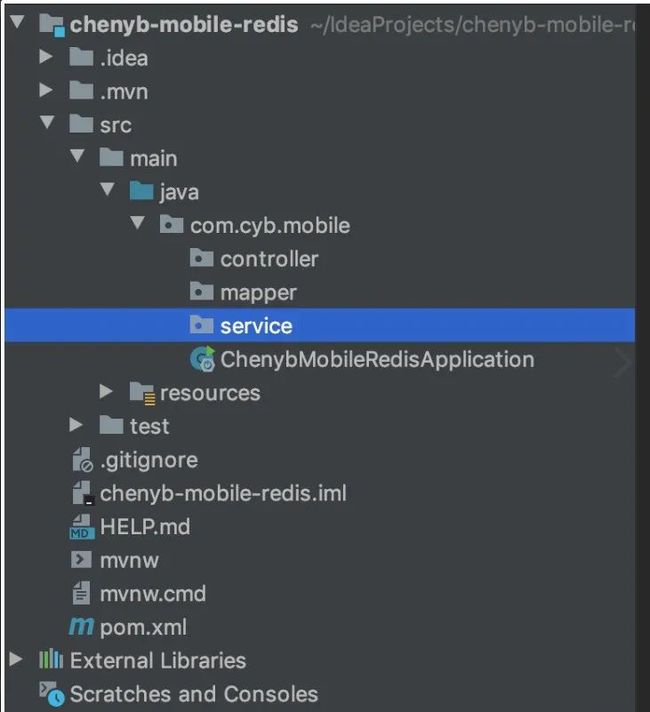Expand the .mvn folder arrow
The height and width of the screenshot is (712, 650).
45,90
